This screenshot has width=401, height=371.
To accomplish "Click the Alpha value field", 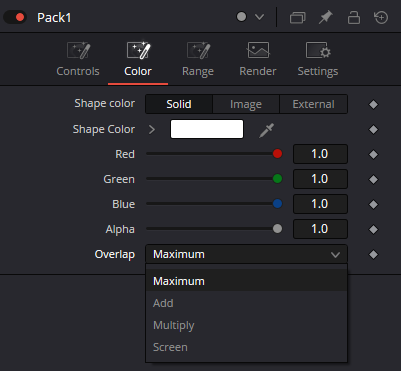I will (320, 229).
